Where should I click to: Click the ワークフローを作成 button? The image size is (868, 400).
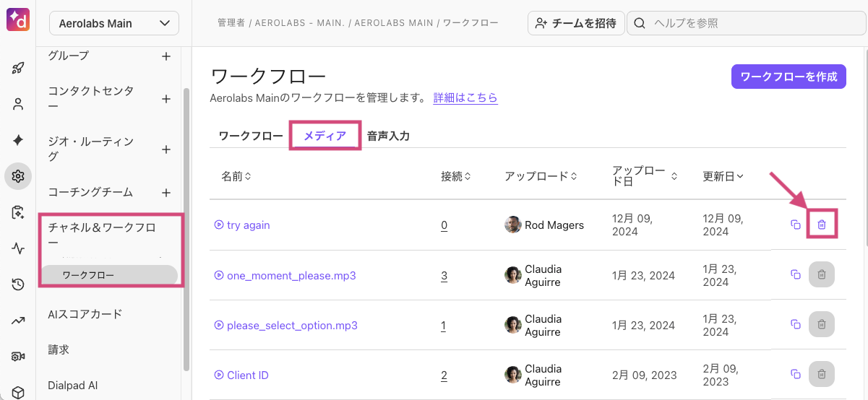click(788, 77)
